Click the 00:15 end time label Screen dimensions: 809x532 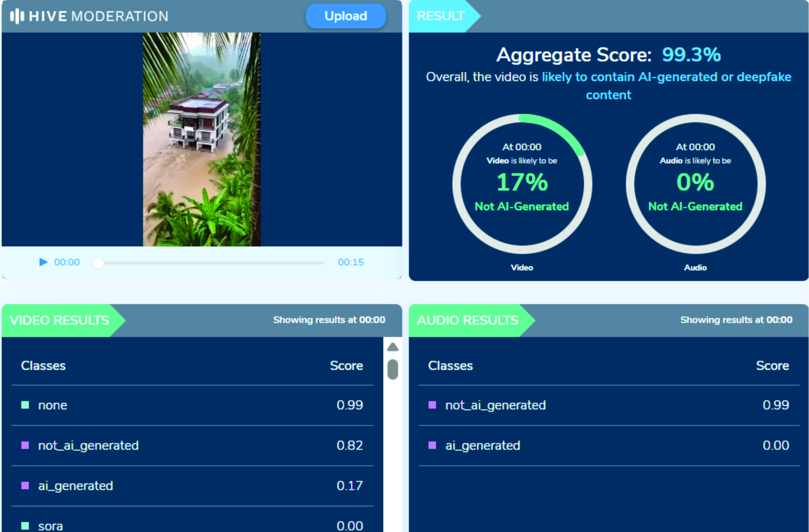[350, 262]
